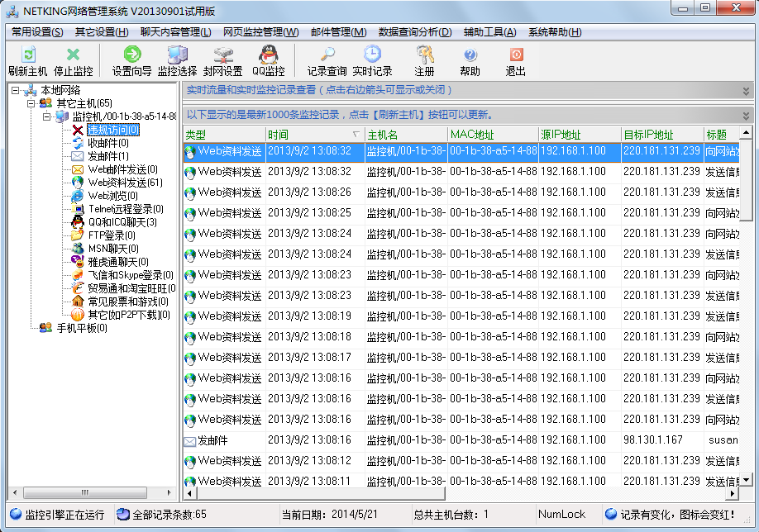Sort by the 目标IP地址 column header
759x532 pixels.
[x=662, y=135]
